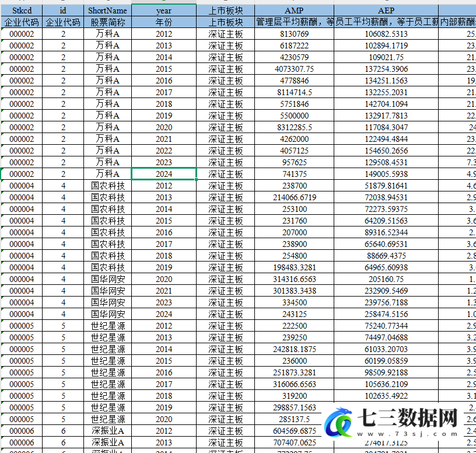Click AEP value 117084.3047
This screenshot has width=476, height=453.
[386, 127]
